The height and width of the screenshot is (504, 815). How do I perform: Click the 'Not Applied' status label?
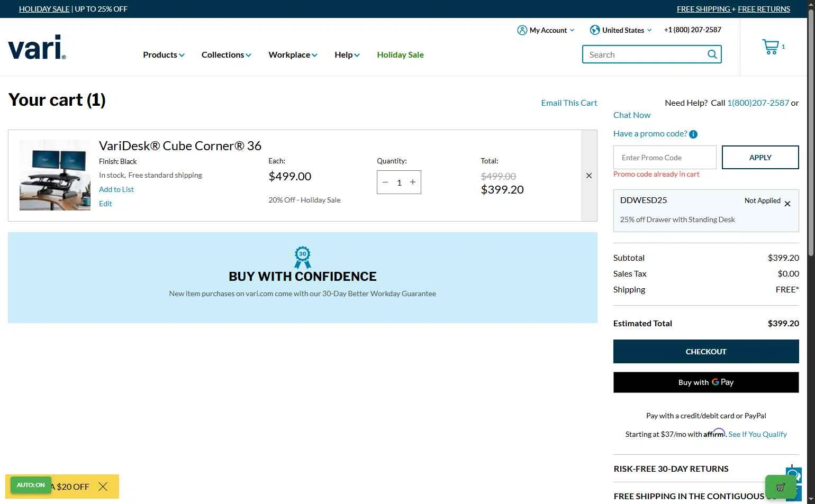(762, 200)
